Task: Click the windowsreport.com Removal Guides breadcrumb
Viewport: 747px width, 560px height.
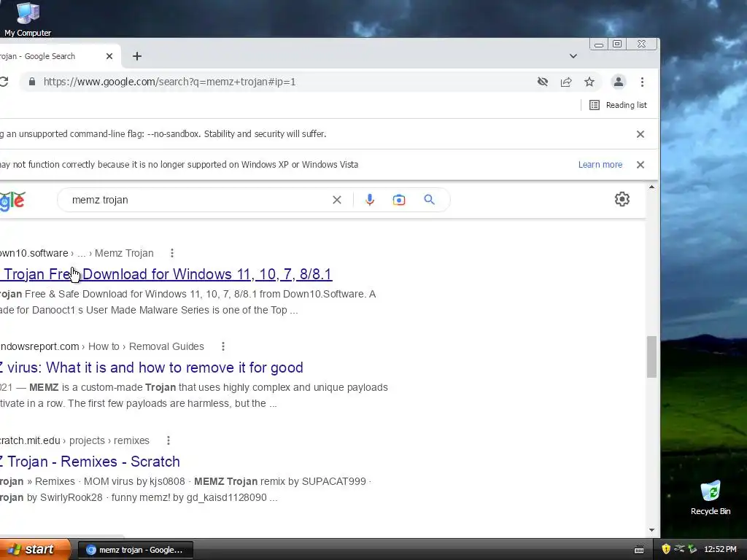Action: coord(102,346)
